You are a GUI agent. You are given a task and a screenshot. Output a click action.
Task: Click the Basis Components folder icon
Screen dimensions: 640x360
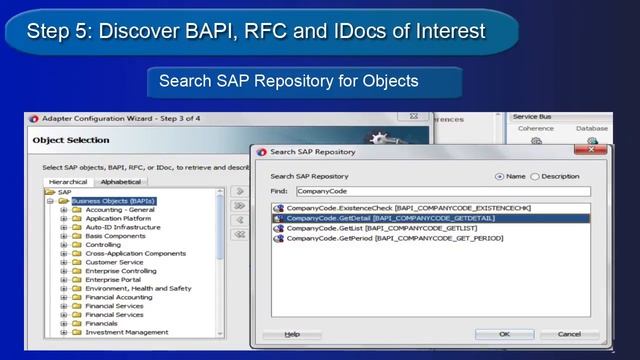click(77, 236)
